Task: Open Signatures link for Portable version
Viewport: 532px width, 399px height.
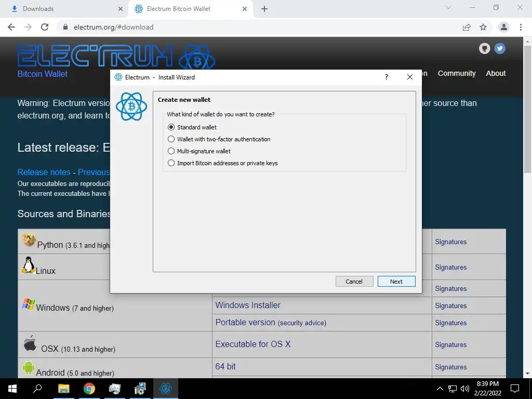Action: tap(450, 323)
